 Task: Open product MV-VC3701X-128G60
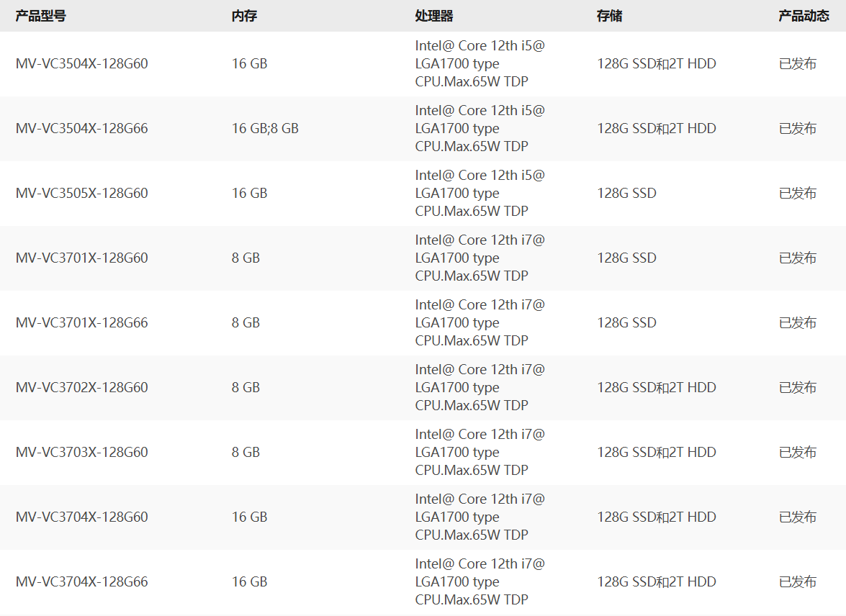(x=81, y=258)
